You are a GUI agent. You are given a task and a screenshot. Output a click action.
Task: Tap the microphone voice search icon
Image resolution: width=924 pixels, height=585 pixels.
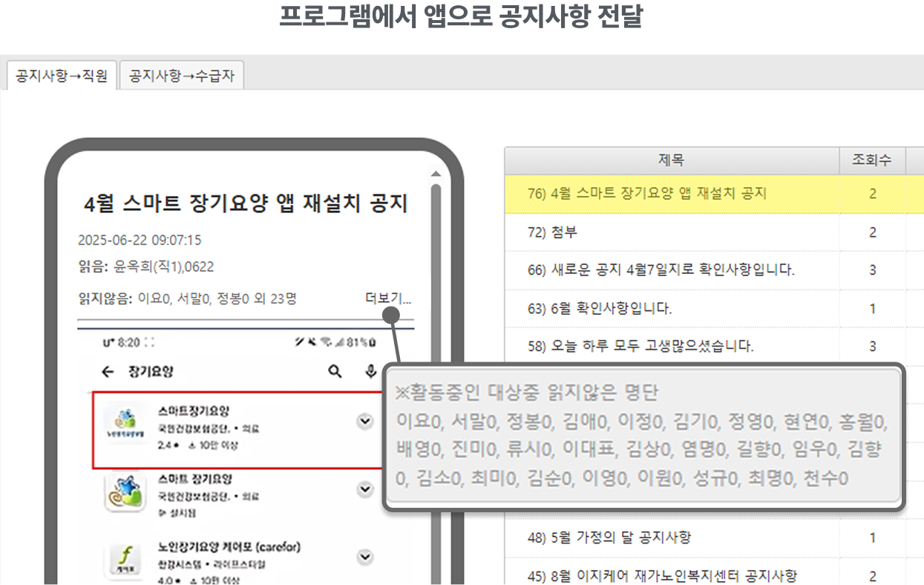point(370,371)
